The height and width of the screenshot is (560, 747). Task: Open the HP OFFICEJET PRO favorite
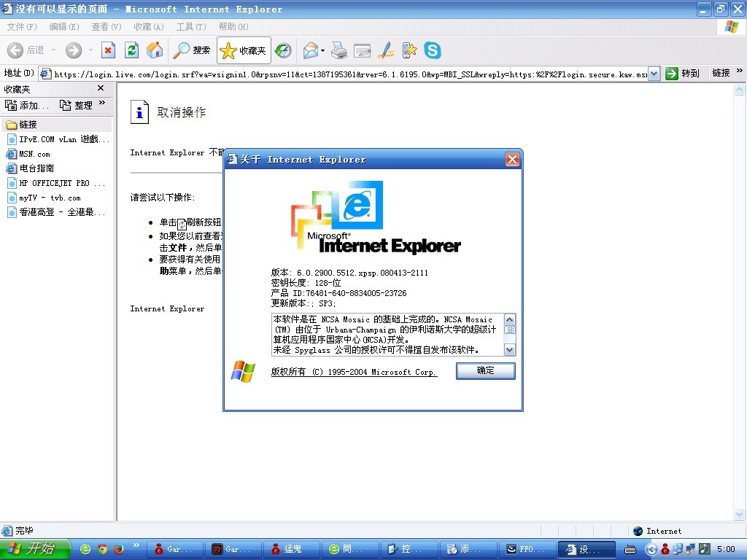coord(57,183)
